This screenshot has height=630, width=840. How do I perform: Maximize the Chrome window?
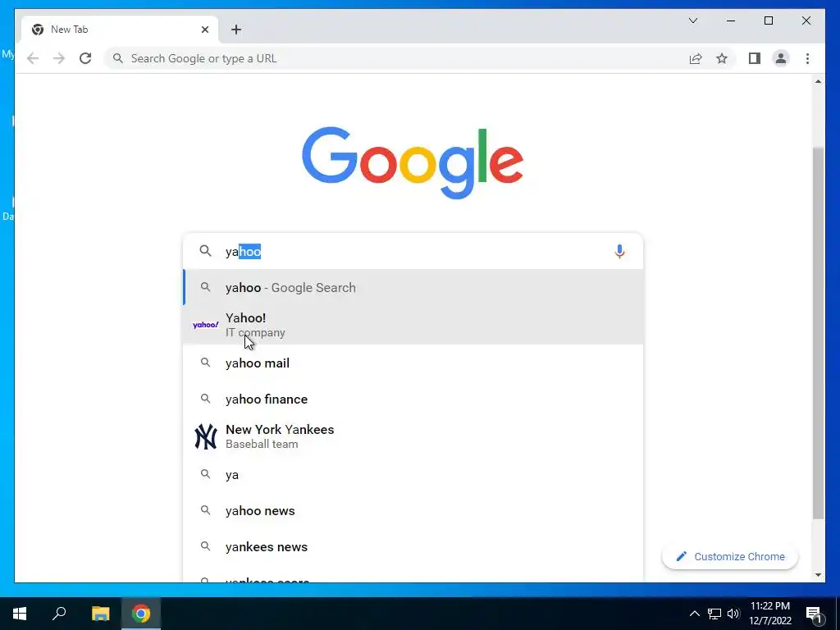pyautogui.click(x=768, y=21)
